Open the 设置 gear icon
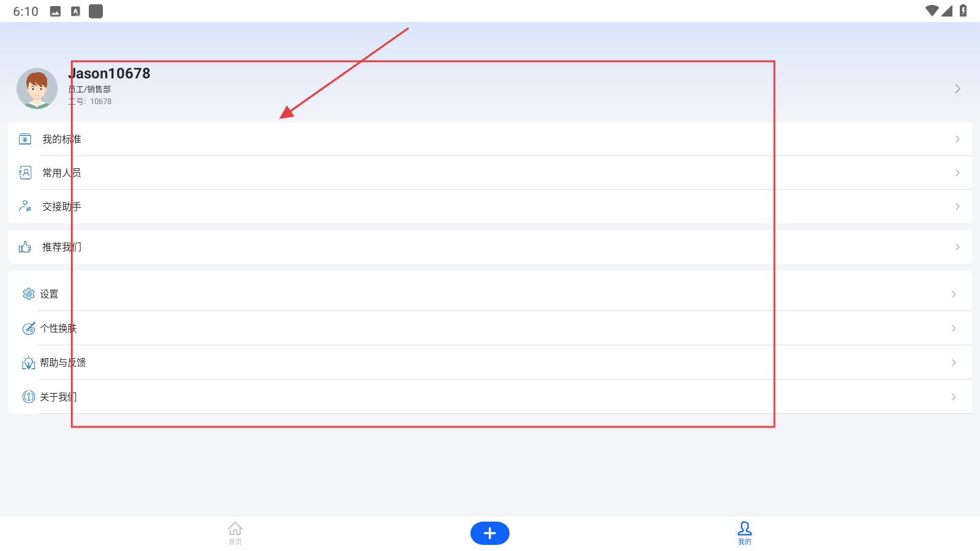Viewport: 980px width, 551px height. 29,294
